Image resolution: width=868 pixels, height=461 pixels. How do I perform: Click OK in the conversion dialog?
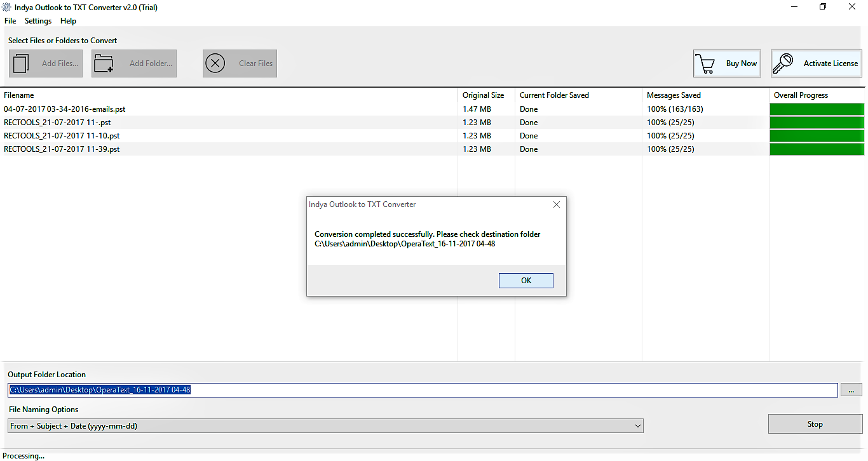click(526, 281)
